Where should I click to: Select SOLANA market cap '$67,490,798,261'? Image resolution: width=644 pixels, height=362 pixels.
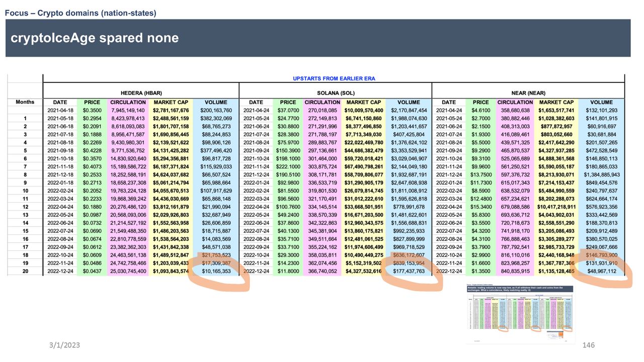pyautogui.click(x=364, y=166)
